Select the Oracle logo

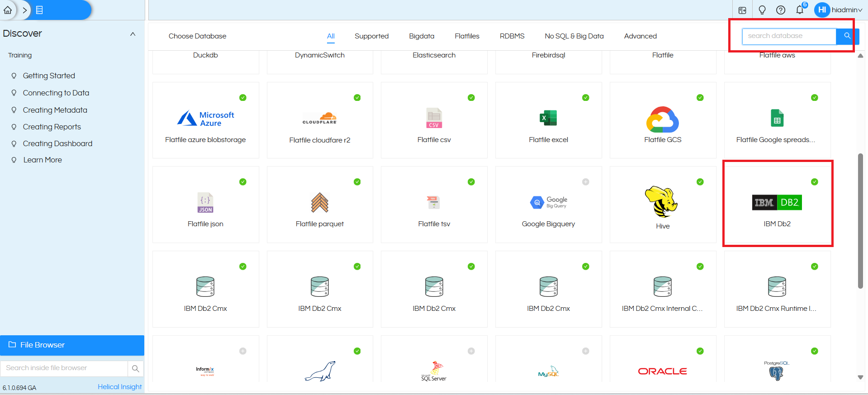pyautogui.click(x=663, y=371)
